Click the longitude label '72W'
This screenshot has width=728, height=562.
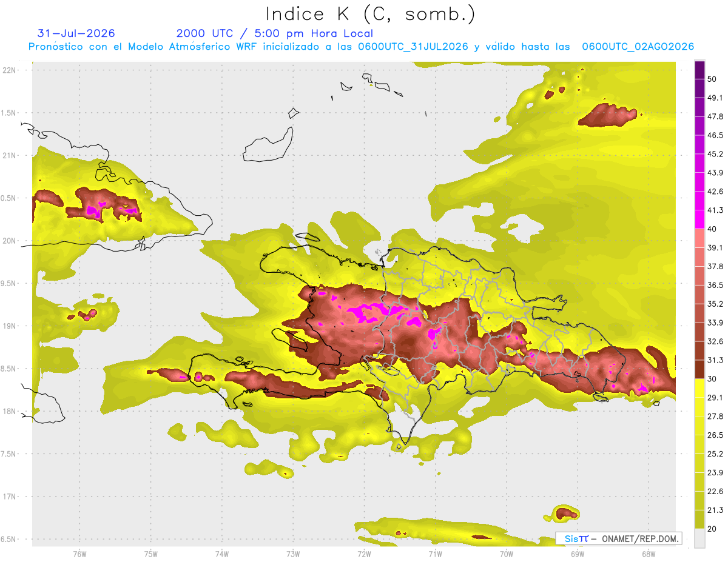click(364, 554)
